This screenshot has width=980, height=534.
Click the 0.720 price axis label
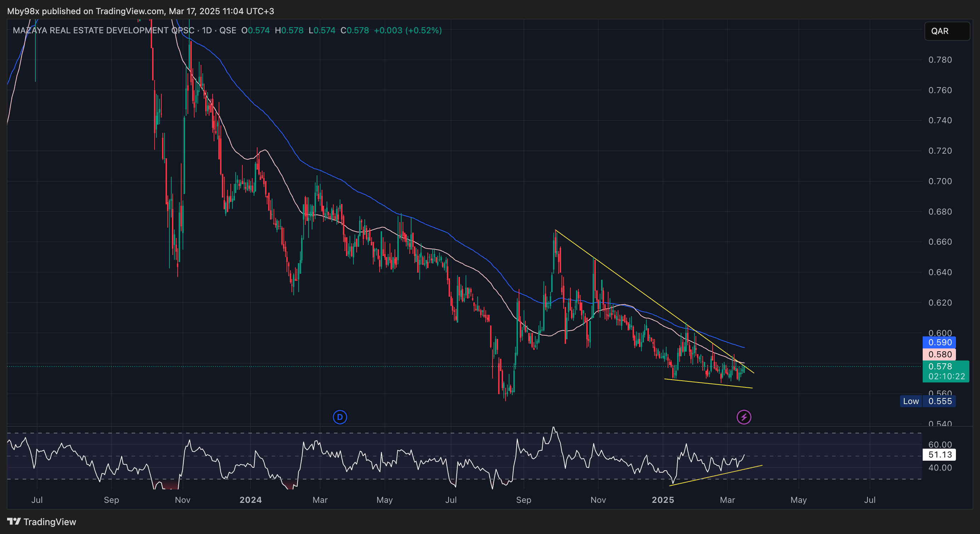(940, 151)
